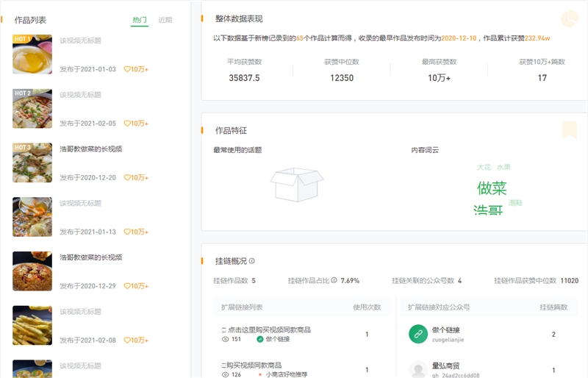This screenshot has width=588, height=378.
Task: Select the 热门 tab in 作品列表
Action: 140,20
